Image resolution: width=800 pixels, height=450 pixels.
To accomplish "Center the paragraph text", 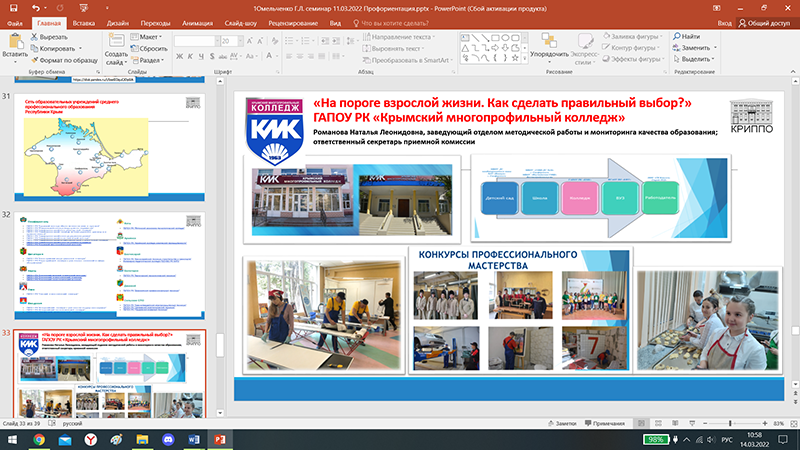I will click(x=299, y=56).
